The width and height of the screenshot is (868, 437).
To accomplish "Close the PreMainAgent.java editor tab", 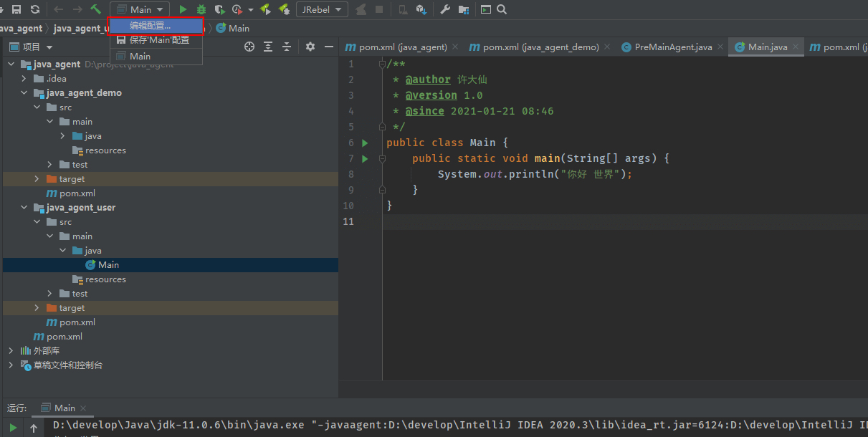I will tap(722, 47).
